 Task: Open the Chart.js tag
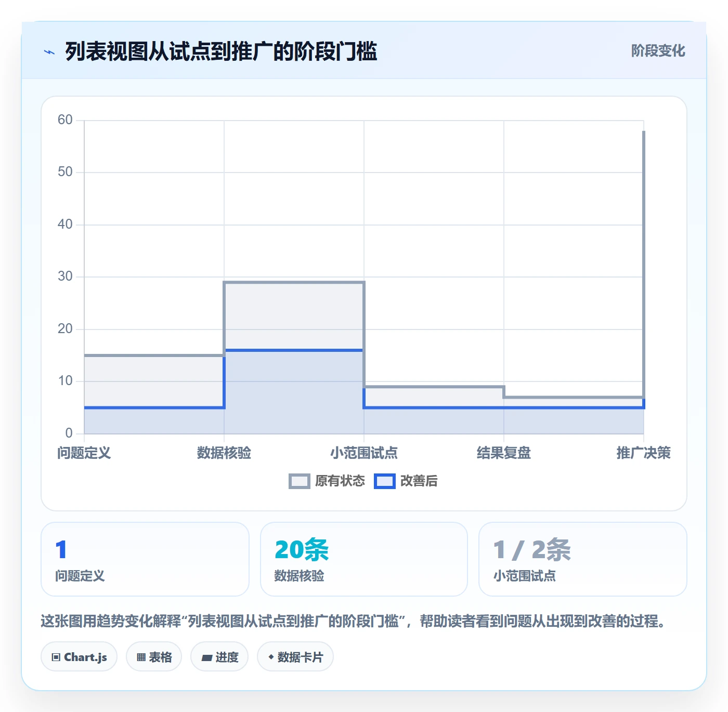79,657
